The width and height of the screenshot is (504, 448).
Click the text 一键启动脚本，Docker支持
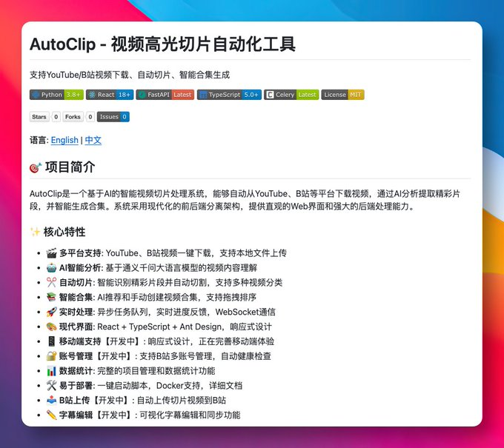click(149, 386)
